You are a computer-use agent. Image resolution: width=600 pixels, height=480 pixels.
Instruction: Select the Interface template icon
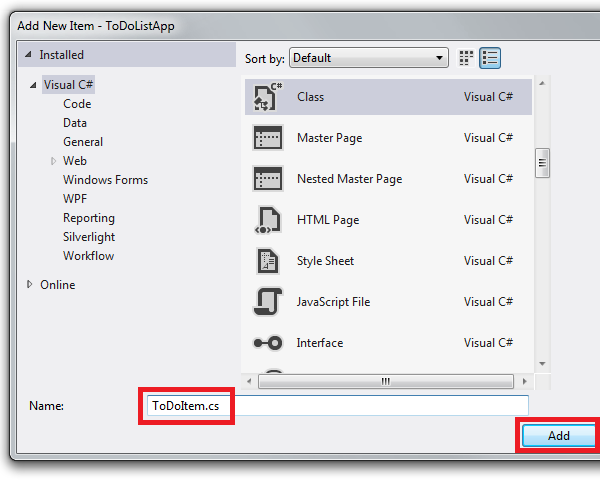[x=268, y=343]
